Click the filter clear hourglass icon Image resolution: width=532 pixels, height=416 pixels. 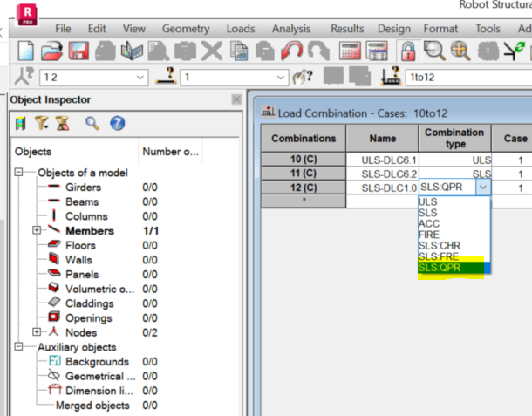pos(63,123)
